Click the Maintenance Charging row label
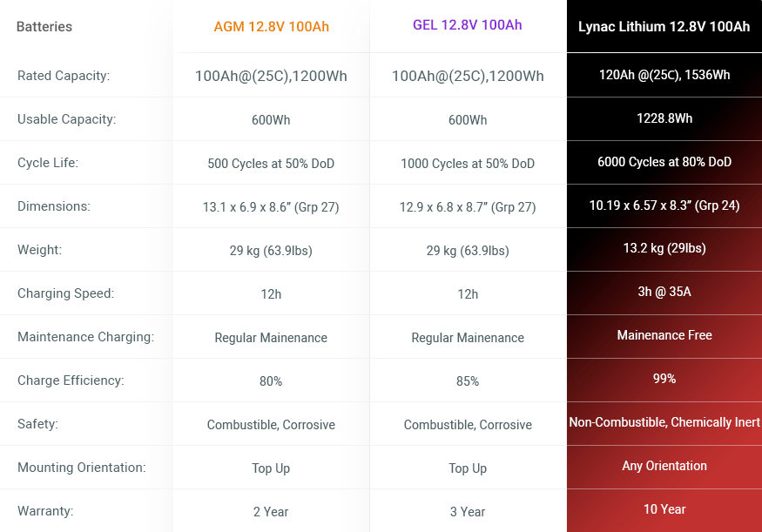Image resolution: width=762 pixels, height=532 pixels. coord(85,337)
